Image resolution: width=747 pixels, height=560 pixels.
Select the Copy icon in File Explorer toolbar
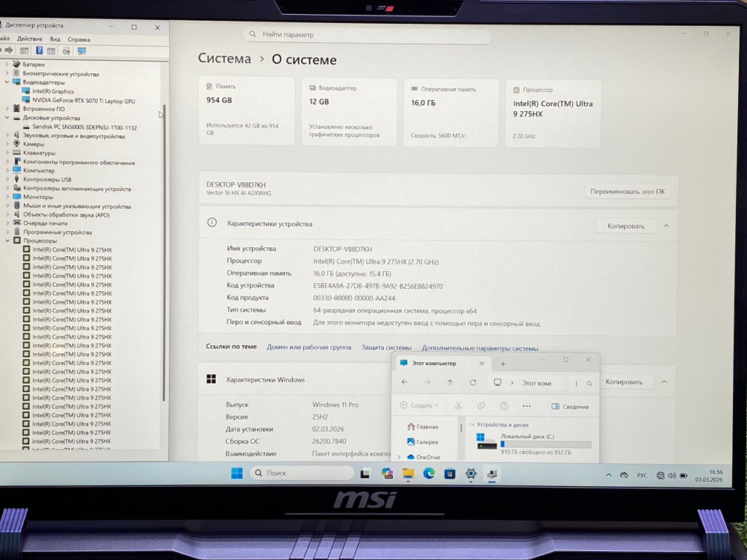coord(483,405)
